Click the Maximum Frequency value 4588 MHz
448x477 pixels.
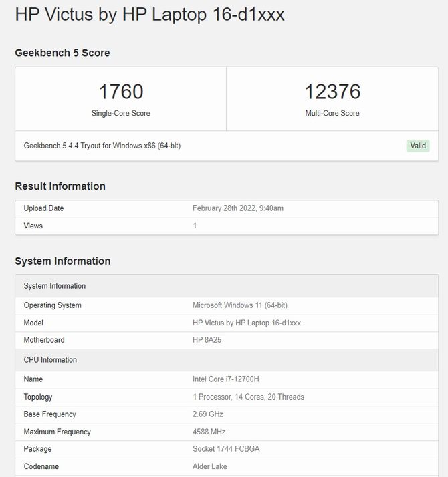[209, 432]
